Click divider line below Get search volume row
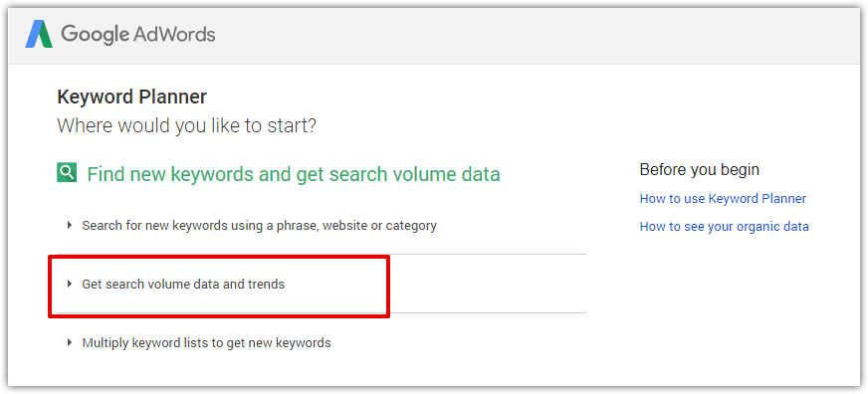Viewport: 868px width, 394px height. click(x=322, y=313)
